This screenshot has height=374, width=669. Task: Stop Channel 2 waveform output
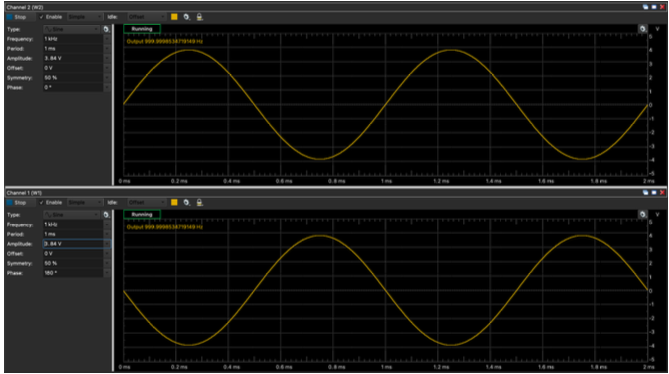coord(16,17)
